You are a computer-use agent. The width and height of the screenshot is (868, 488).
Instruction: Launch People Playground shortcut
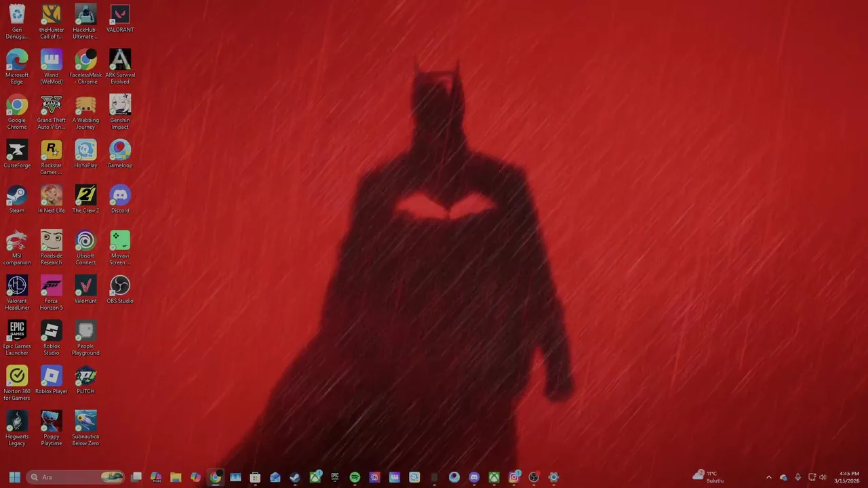(x=85, y=338)
